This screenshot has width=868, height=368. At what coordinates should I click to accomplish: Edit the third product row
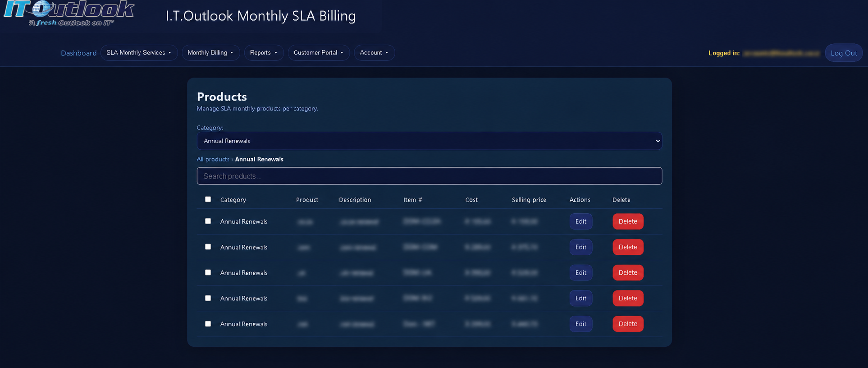pyautogui.click(x=581, y=272)
